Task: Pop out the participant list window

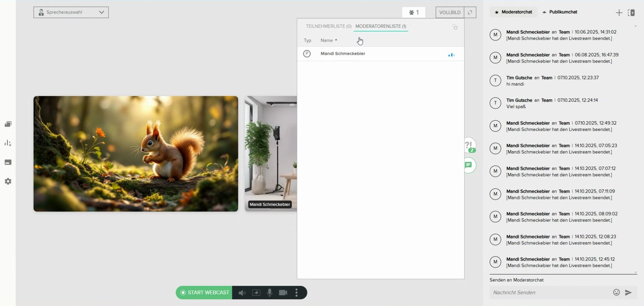Action: tap(455, 27)
